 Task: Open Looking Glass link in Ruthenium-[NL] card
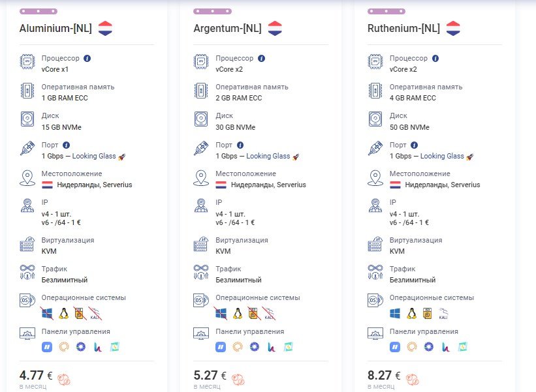(442, 156)
